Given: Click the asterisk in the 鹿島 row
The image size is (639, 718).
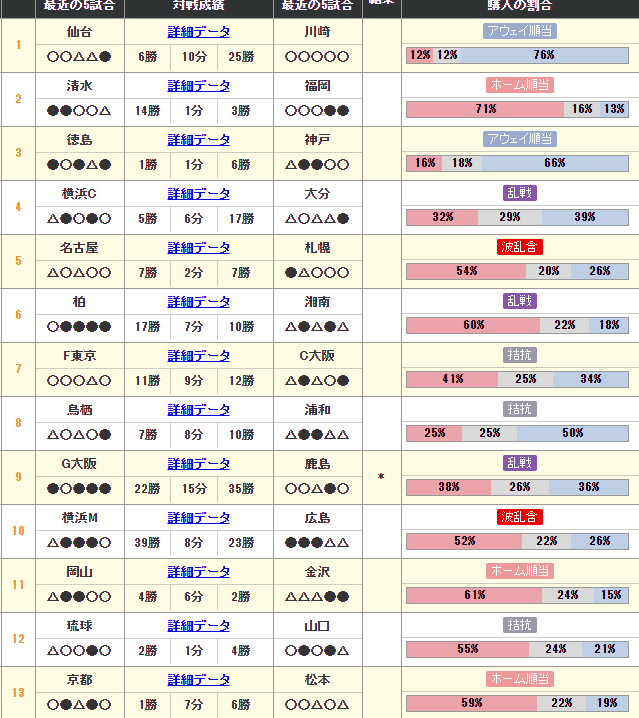Looking at the screenshot, I should 381,478.
